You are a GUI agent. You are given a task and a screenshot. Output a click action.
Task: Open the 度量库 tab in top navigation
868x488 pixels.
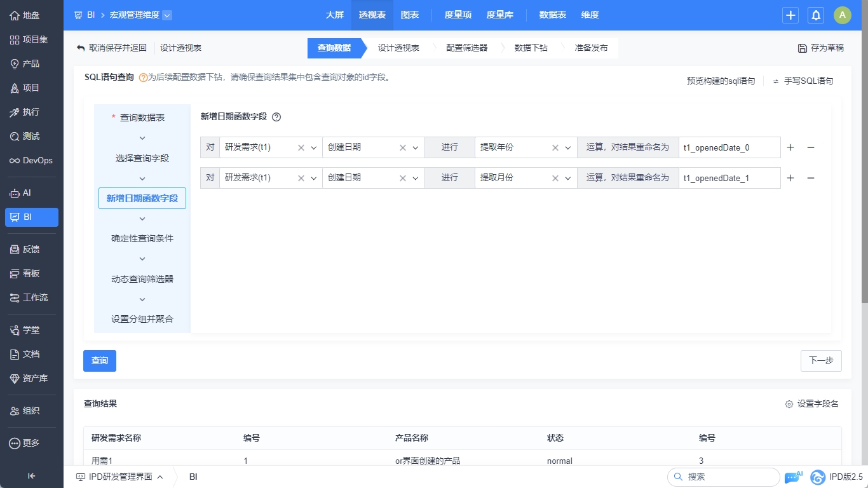(499, 15)
